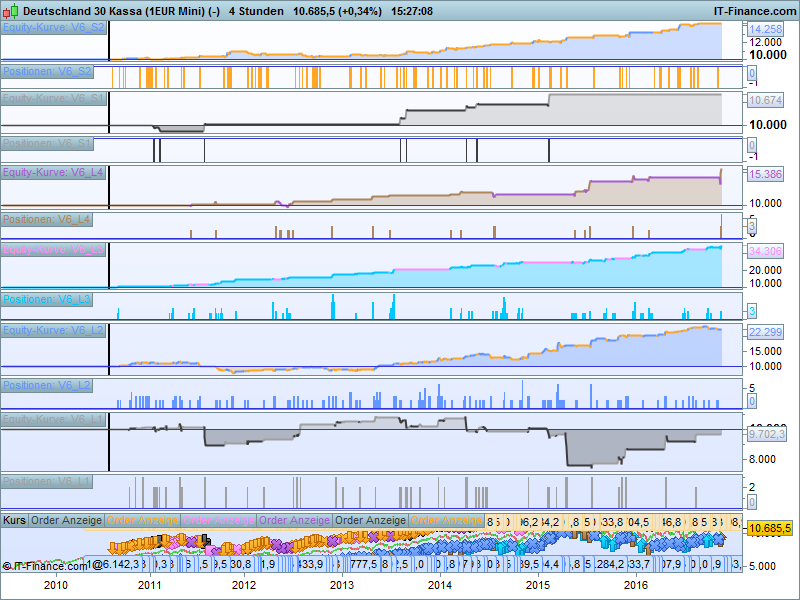
Task: Select the Positionen: V6_S1 panel label
Action: pos(47,143)
